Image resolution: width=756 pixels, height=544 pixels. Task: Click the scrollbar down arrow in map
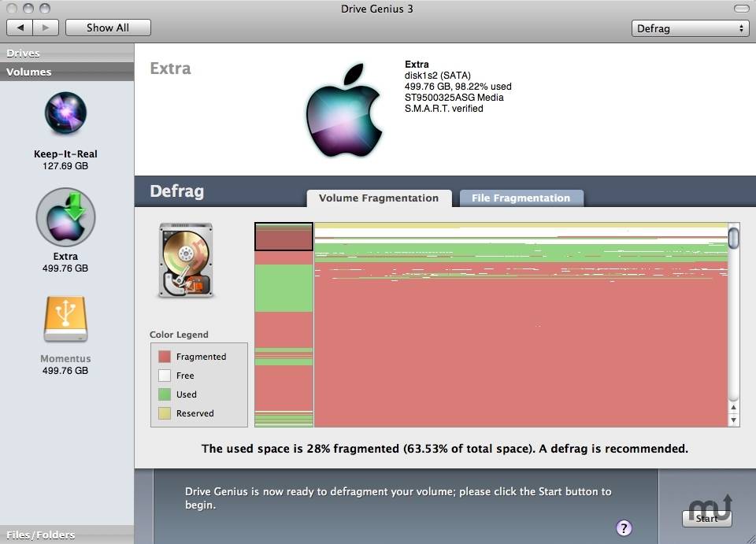[734, 420]
